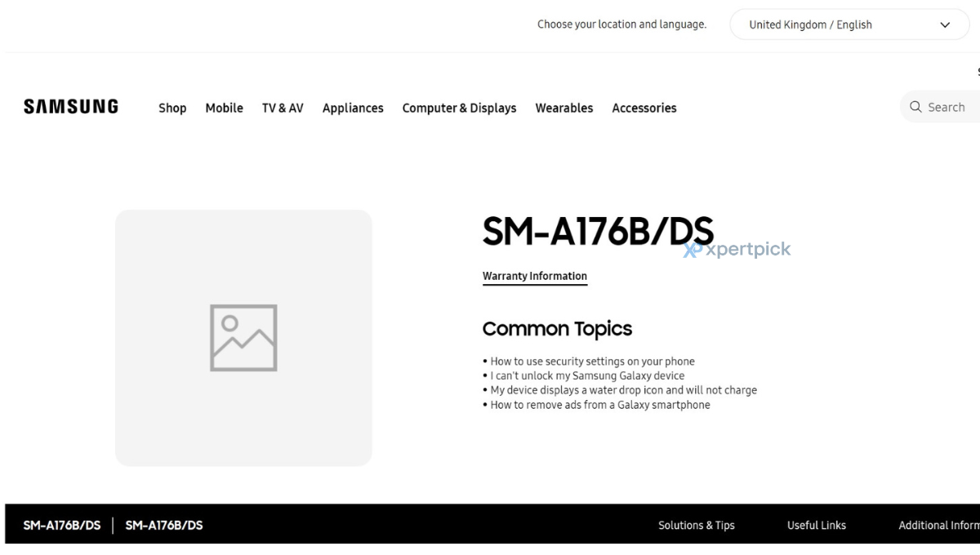Open the Warranty Information link
Screen dimensions: 980x555
coord(535,276)
